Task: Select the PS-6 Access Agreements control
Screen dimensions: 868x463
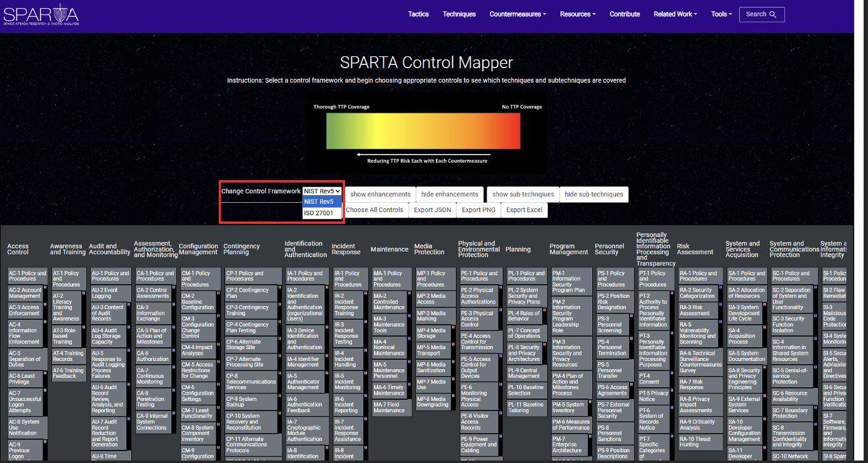Action: (x=612, y=390)
